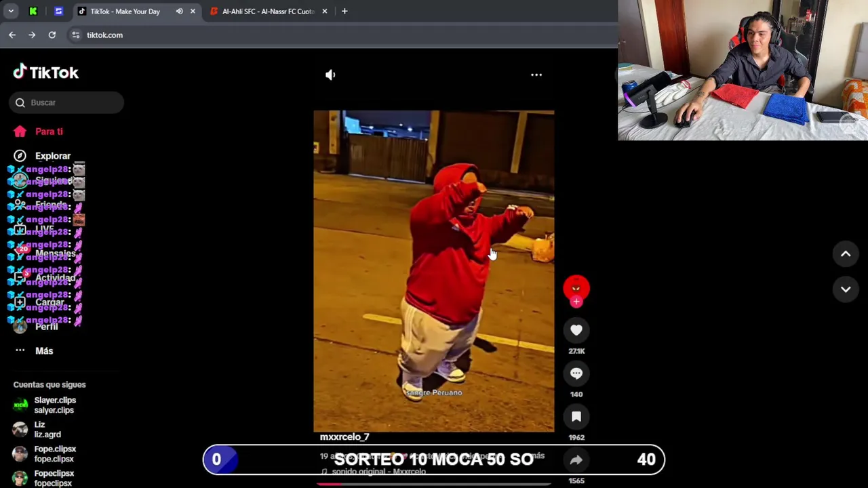
Task: Open the blue pinned tab icon
Action: 58,12
